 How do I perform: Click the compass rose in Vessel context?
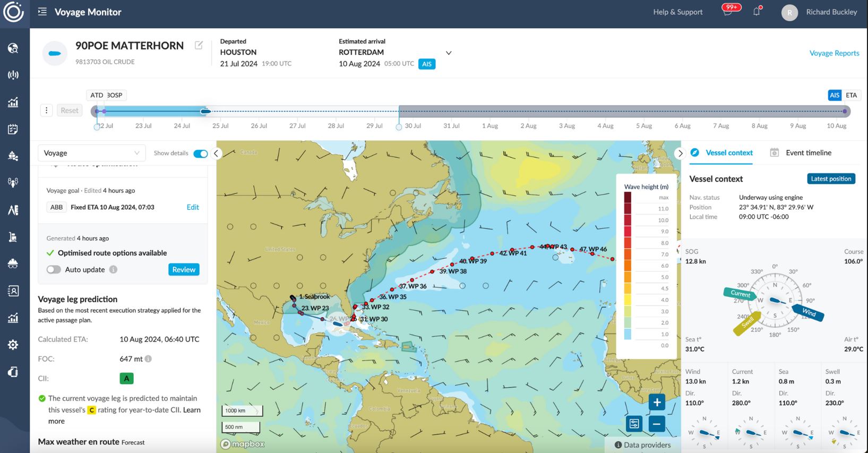pos(775,300)
